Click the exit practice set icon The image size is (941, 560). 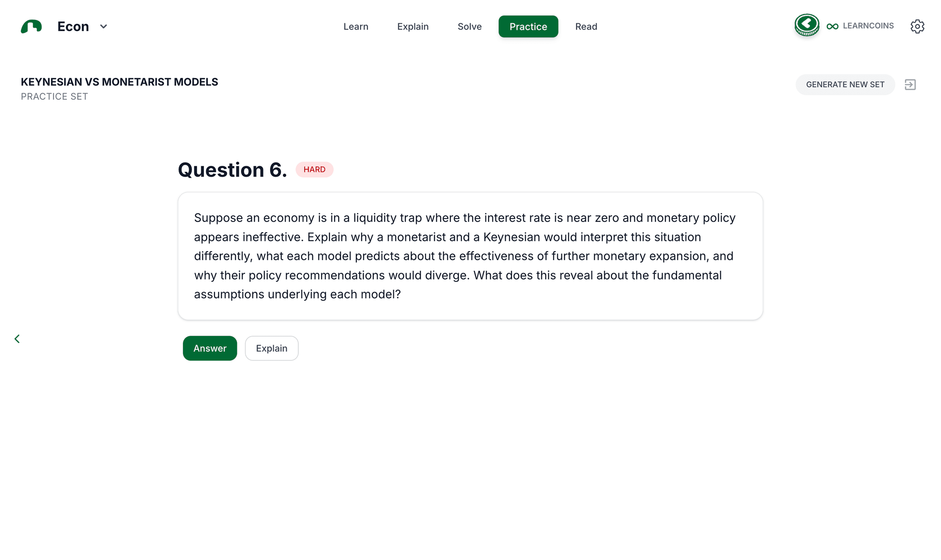click(x=910, y=85)
